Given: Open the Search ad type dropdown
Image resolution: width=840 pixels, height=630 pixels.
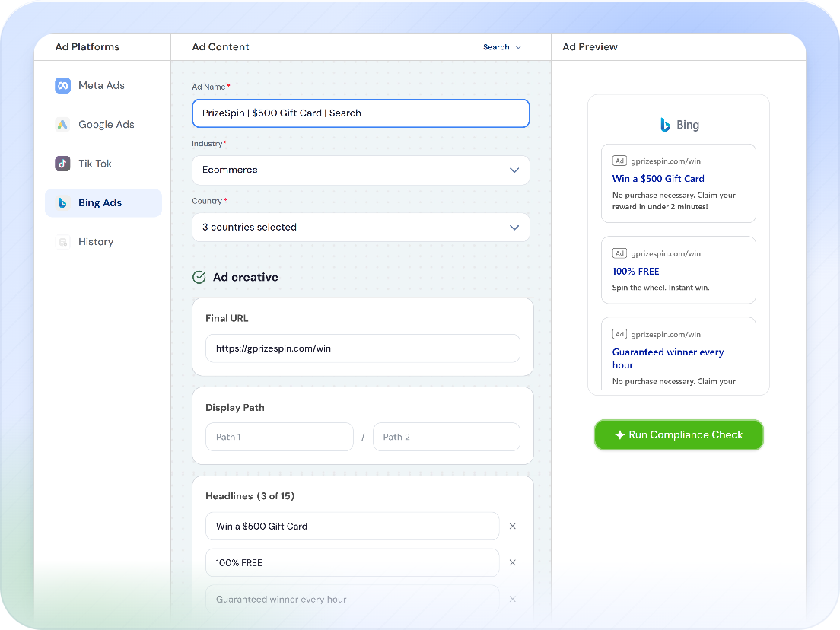Looking at the screenshot, I should (502, 47).
